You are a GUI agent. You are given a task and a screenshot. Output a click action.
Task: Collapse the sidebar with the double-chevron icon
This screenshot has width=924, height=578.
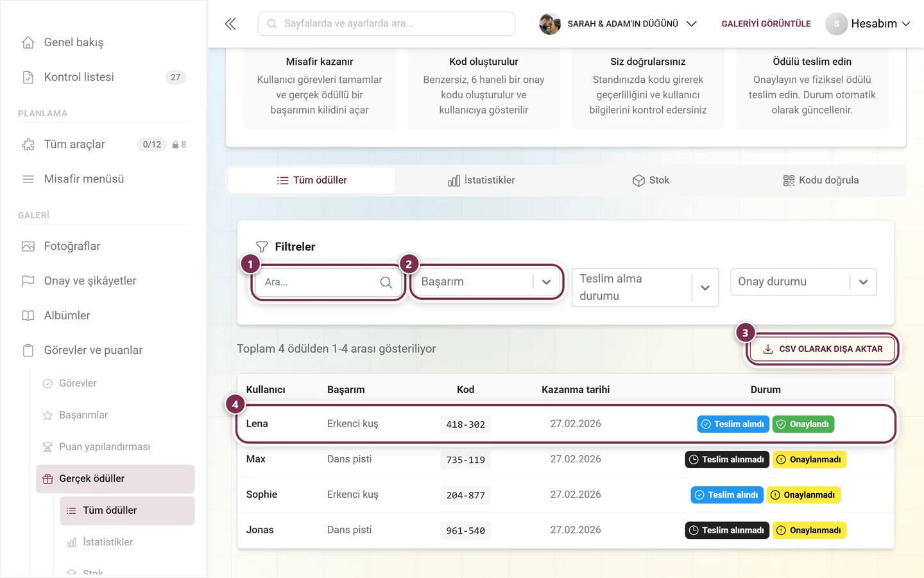point(230,24)
